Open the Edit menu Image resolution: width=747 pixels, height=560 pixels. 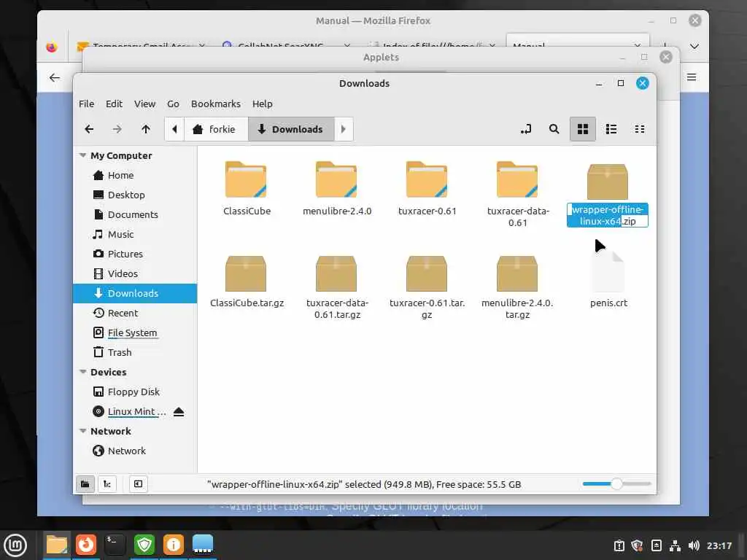coord(114,104)
